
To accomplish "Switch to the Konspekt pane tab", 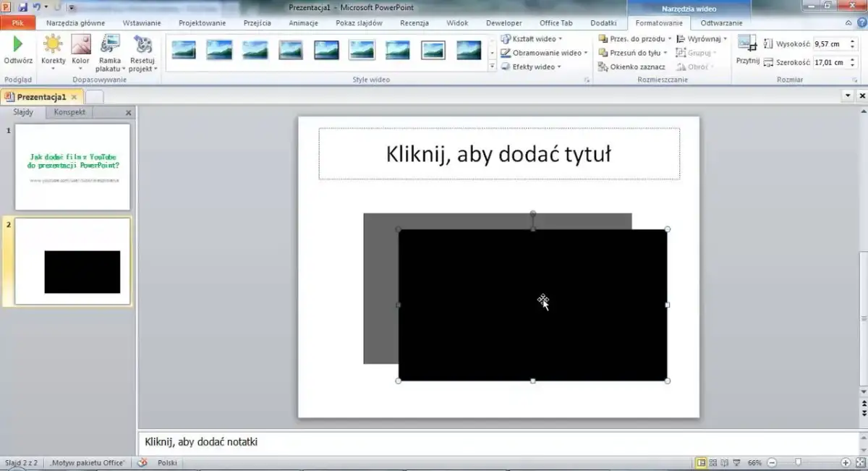I will tap(69, 112).
